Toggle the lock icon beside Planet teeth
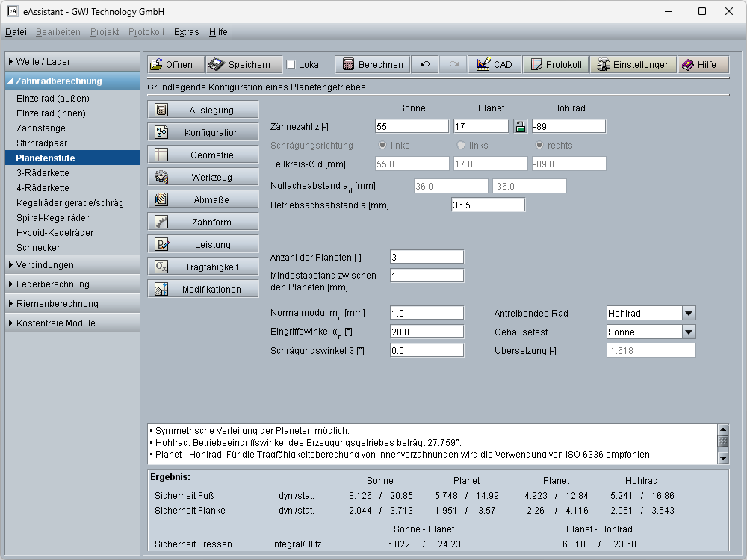Screen dimensions: 747x560 click(519, 126)
